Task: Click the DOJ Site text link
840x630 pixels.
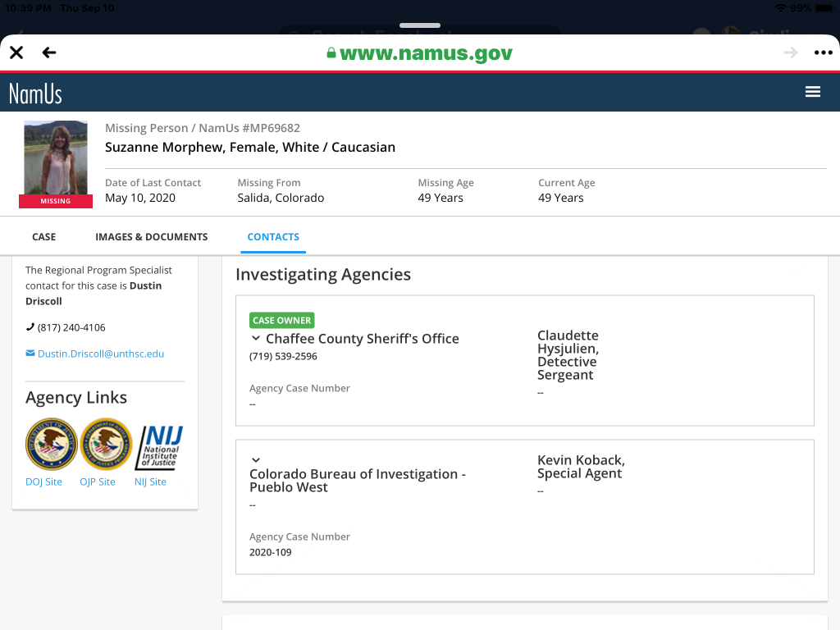Action: tap(43, 482)
